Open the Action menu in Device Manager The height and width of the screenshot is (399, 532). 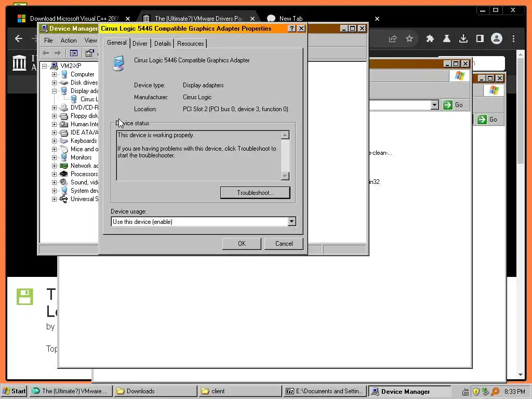tap(68, 41)
